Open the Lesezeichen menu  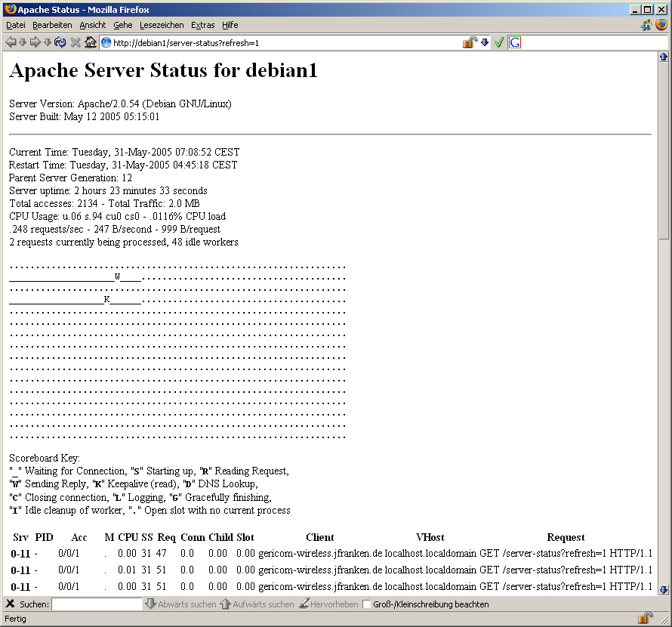[x=162, y=25]
